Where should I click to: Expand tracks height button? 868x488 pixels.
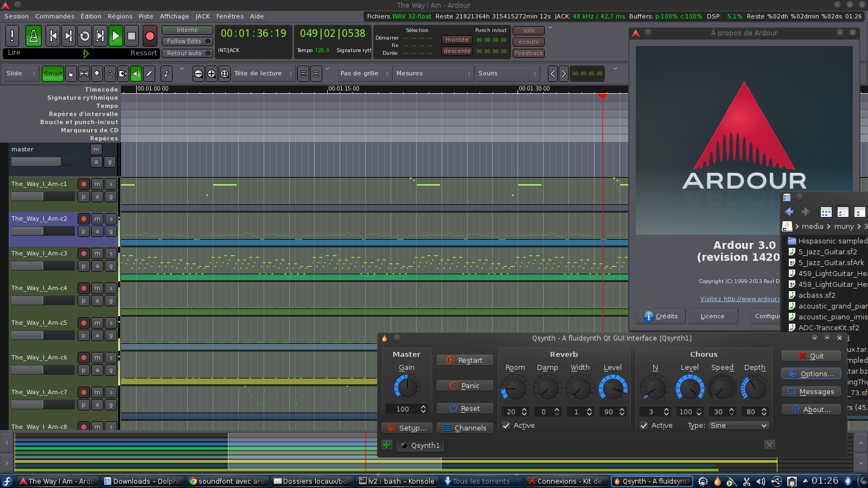tap(316, 74)
